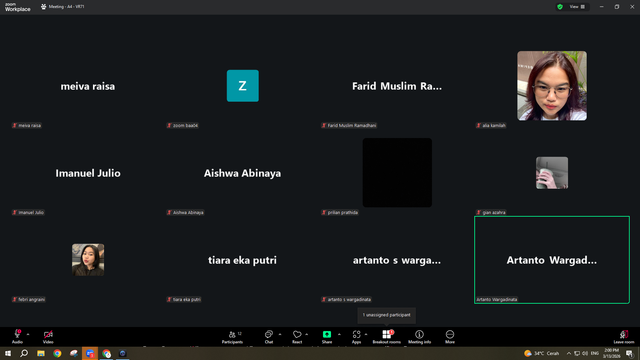This screenshot has width=640, height=360.
Task: Open the Participants panel
Action: (x=232, y=337)
